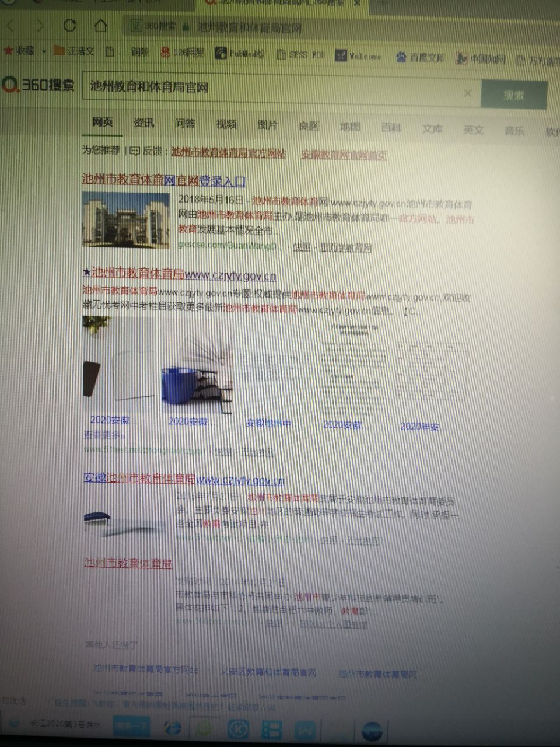Viewport: 560px width, 747px height.
Task: Open the Welcome bookmark
Action: pyautogui.click(x=358, y=56)
